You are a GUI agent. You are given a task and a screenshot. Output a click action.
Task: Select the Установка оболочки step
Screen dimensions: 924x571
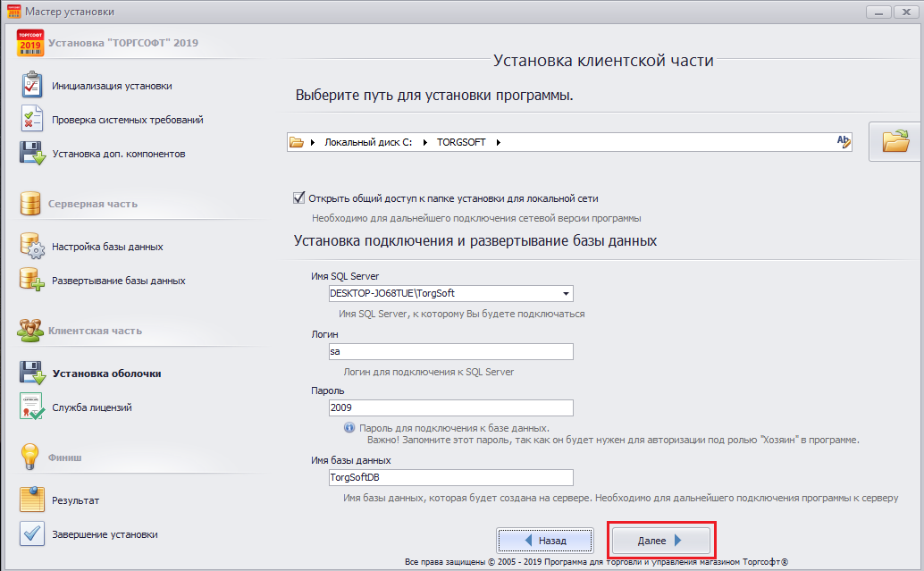[x=106, y=374]
